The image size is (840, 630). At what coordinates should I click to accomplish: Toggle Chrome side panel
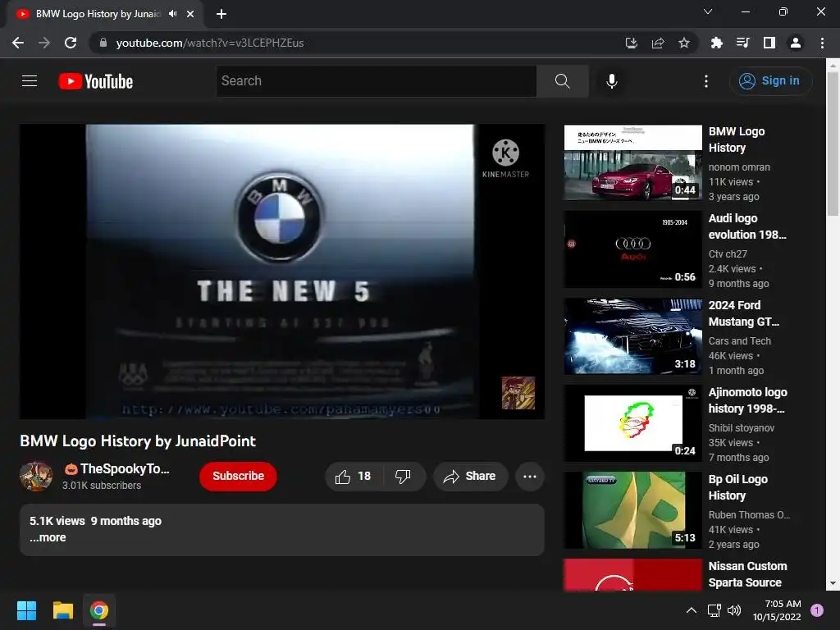[x=769, y=43]
